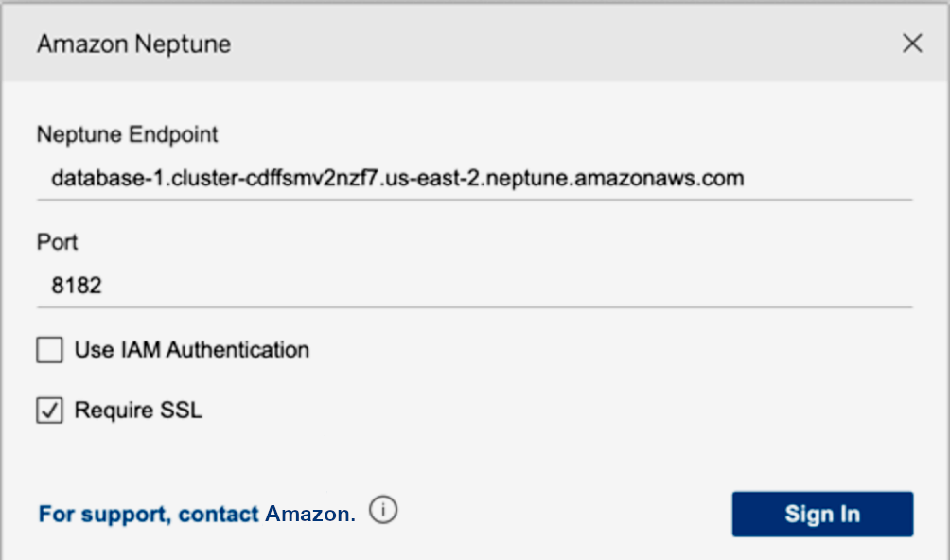Click inside the Neptune Endpoint field

click(x=378, y=178)
